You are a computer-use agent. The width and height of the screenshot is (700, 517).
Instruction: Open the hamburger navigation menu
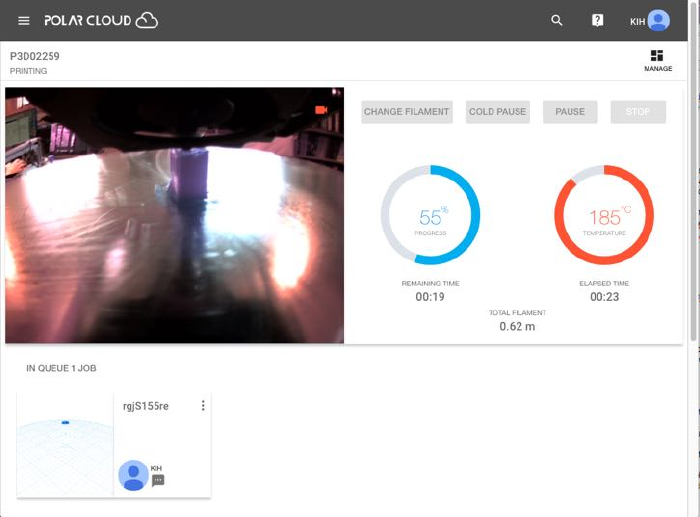tap(24, 21)
